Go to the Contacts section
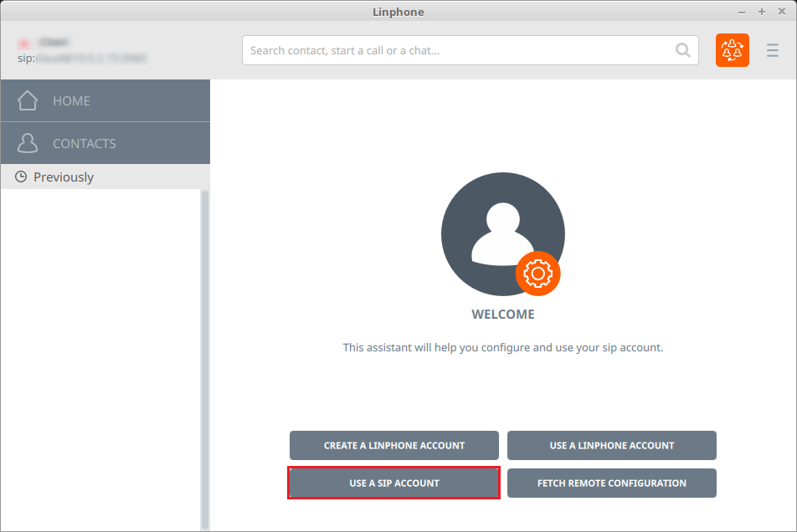This screenshot has height=532, width=797. point(105,143)
